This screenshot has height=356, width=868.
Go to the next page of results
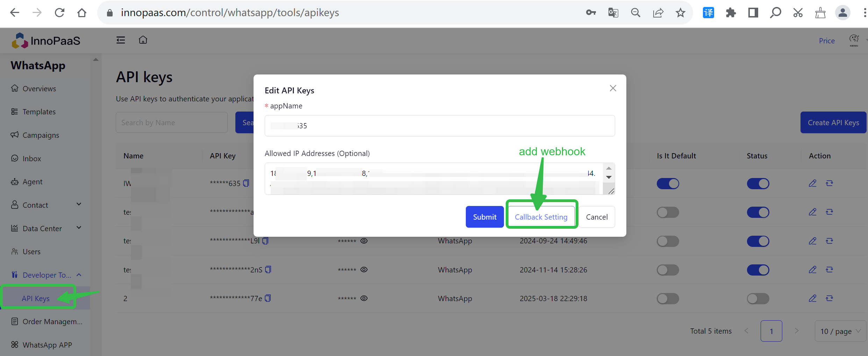797,331
